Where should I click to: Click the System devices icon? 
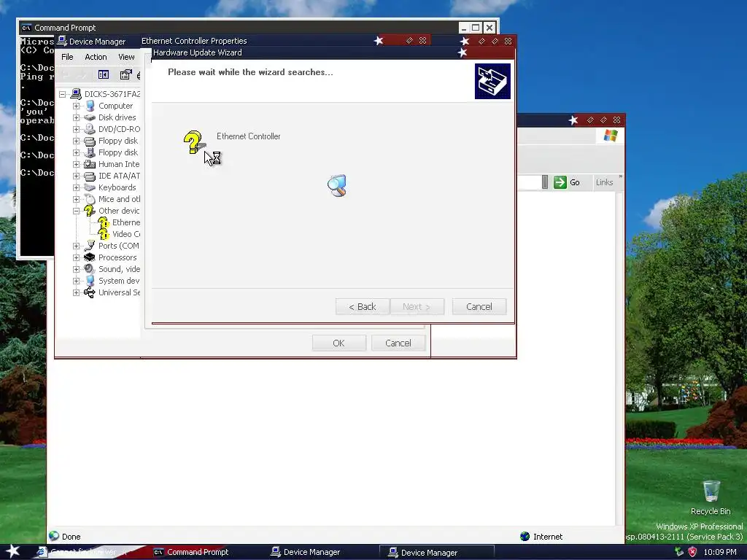point(90,281)
